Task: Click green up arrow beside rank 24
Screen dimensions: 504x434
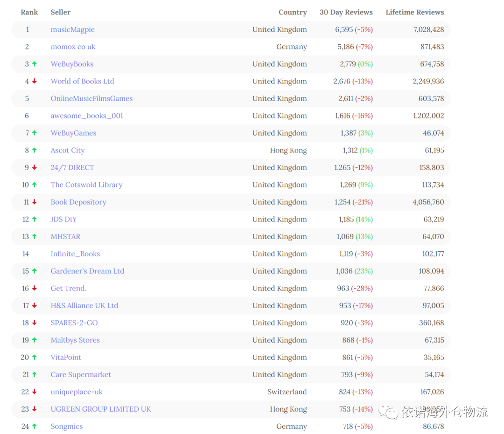Action: [35, 426]
